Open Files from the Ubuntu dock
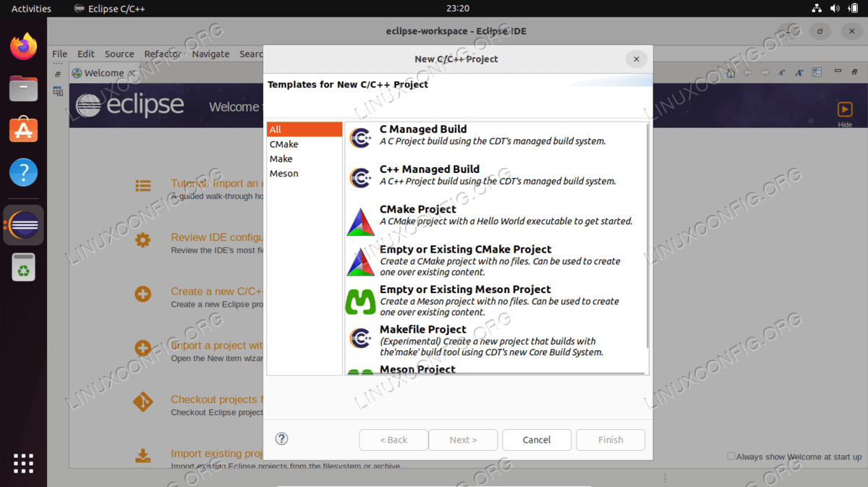This screenshot has height=487, width=868. tap(23, 88)
